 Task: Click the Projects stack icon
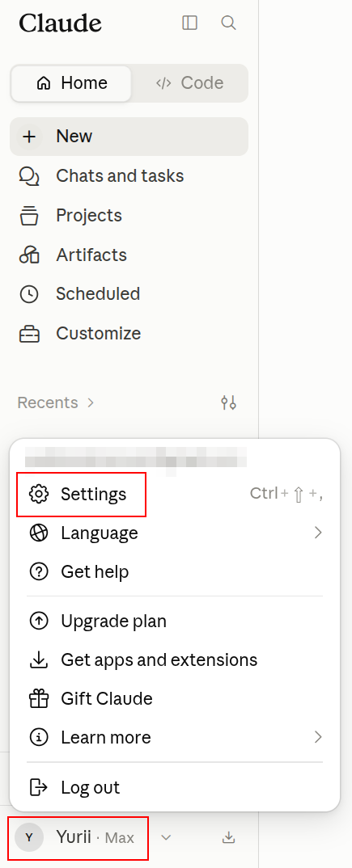click(29, 215)
